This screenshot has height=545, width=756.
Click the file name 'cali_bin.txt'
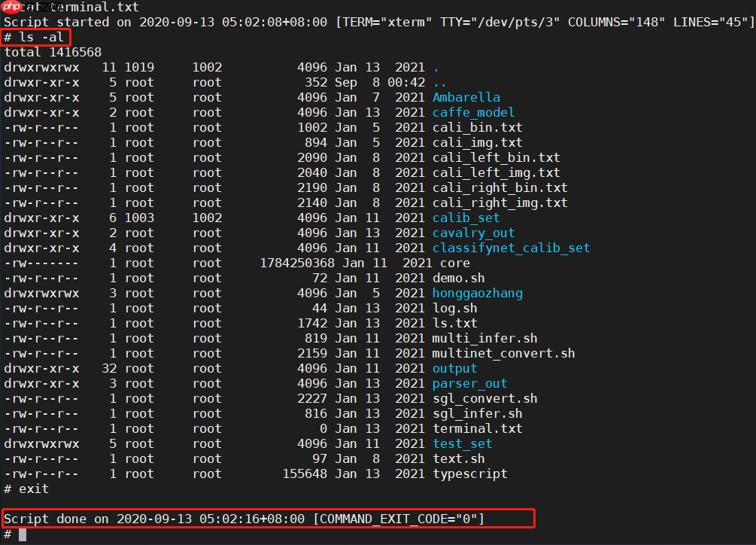coord(478,127)
